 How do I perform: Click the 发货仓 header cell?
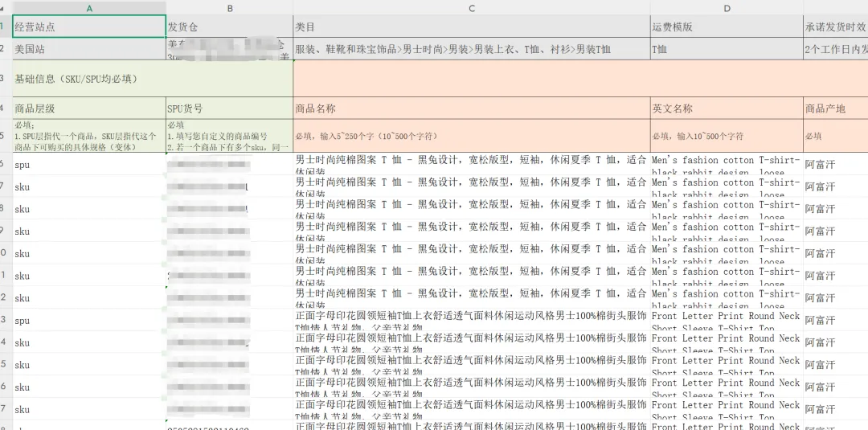pos(230,27)
